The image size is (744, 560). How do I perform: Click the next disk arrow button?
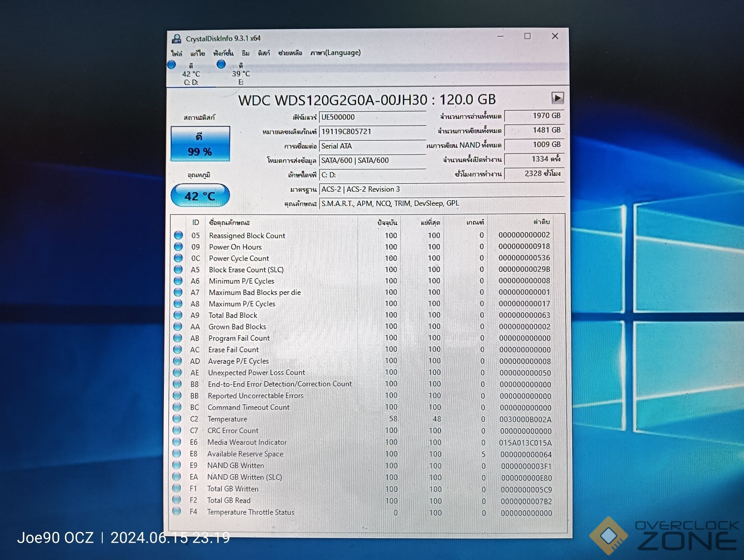(x=557, y=98)
